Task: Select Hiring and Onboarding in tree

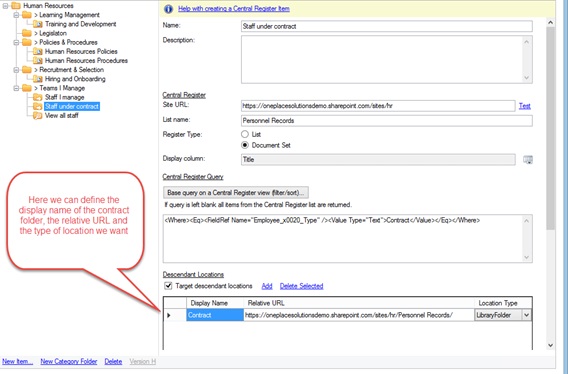Action: coord(75,79)
